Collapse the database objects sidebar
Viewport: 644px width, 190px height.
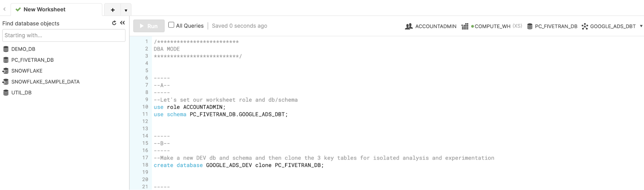pyautogui.click(x=122, y=23)
